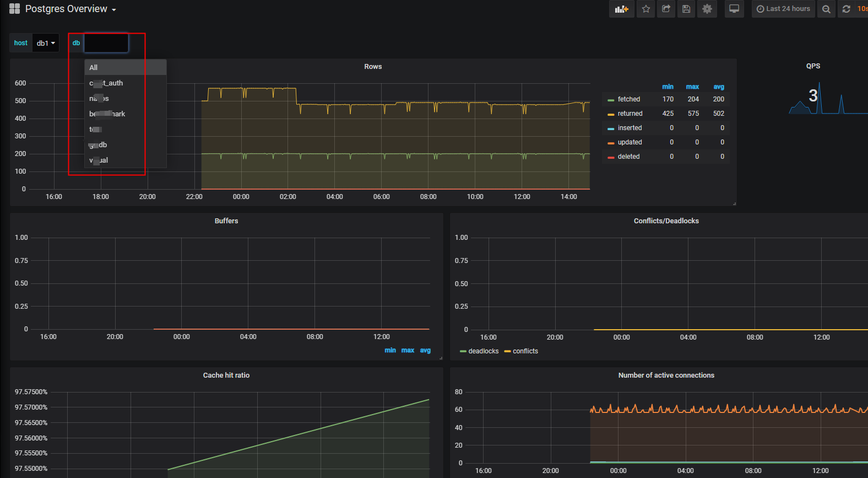Change returned series color swatch
Image resolution: width=868 pixels, height=478 pixels.
611,114
